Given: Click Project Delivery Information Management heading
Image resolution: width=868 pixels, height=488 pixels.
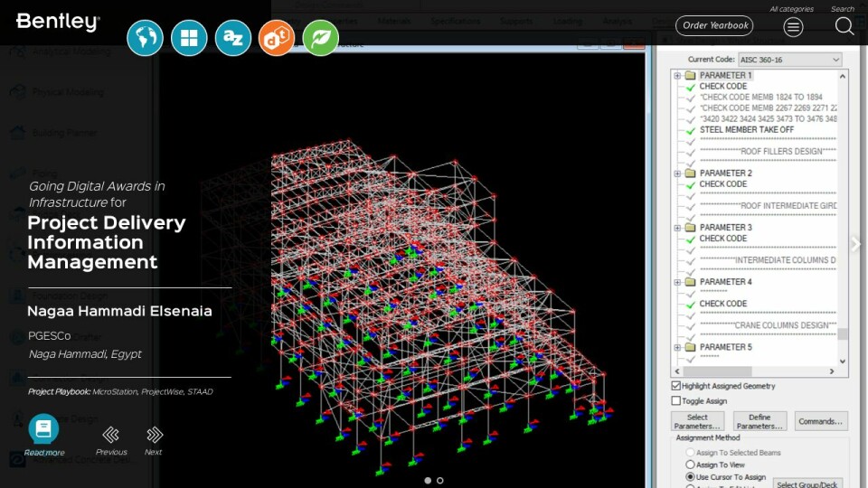Looking at the screenshot, I should point(107,242).
